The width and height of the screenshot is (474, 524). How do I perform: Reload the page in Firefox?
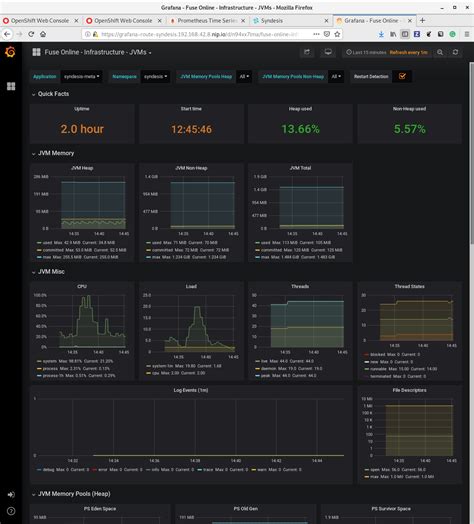click(x=31, y=34)
